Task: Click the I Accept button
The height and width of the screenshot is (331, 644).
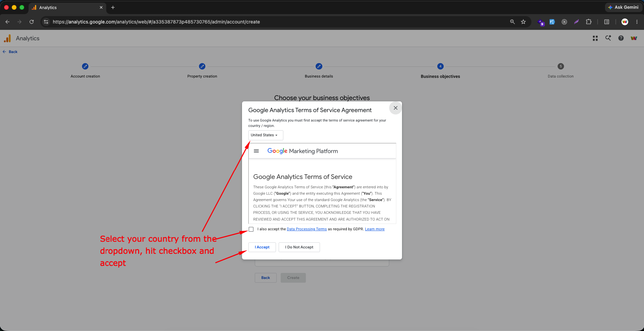Action: coord(262,247)
